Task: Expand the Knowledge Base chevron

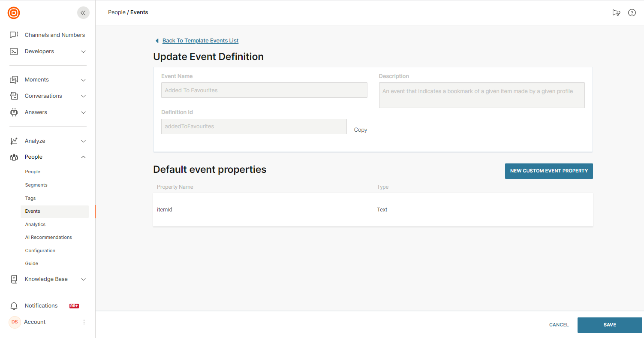Action: [84, 279]
